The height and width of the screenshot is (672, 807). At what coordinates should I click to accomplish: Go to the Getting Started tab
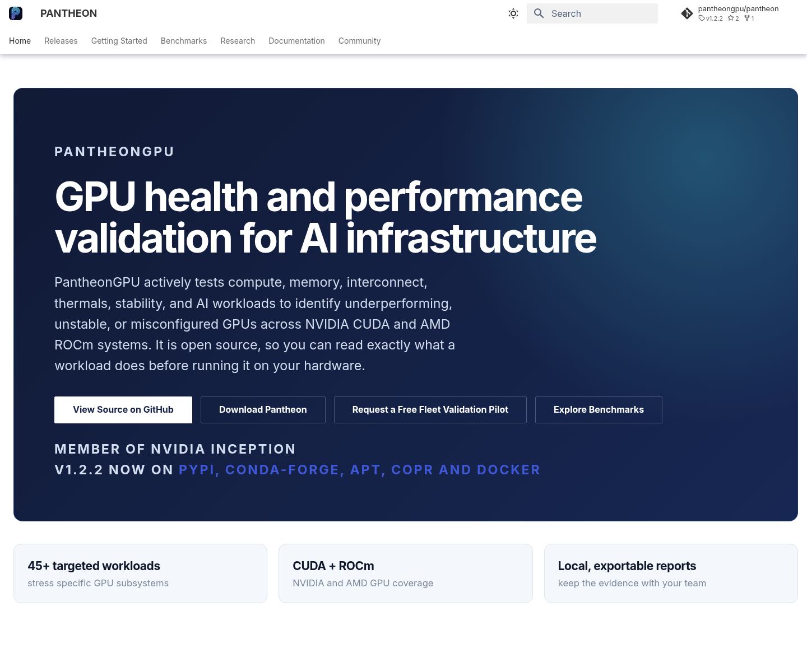(x=119, y=41)
